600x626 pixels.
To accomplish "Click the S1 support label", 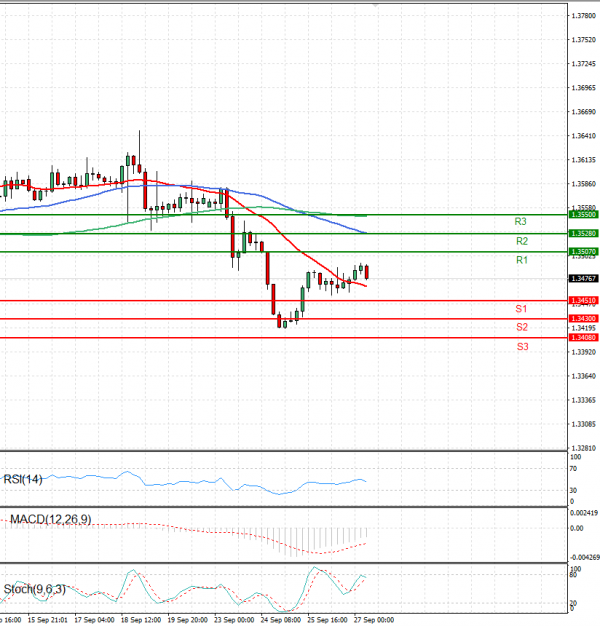I will point(521,309).
